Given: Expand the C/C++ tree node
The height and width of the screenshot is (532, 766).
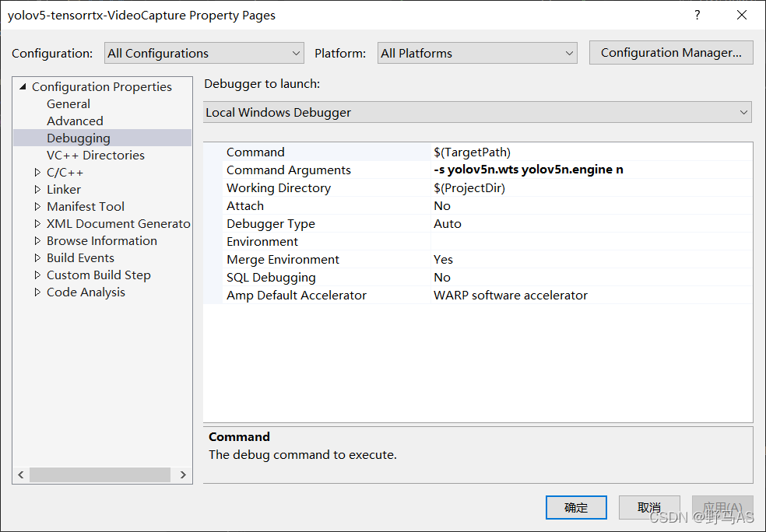Looking at the screenshot, I should pyautogui.click(x=37, y=173).
